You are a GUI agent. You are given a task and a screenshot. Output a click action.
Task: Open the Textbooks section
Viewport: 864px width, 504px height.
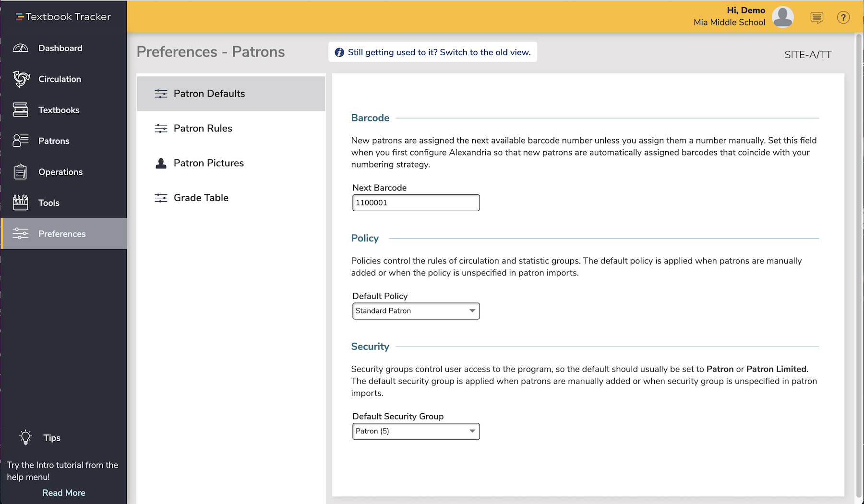pyautogui.click(x=59, y=109)
